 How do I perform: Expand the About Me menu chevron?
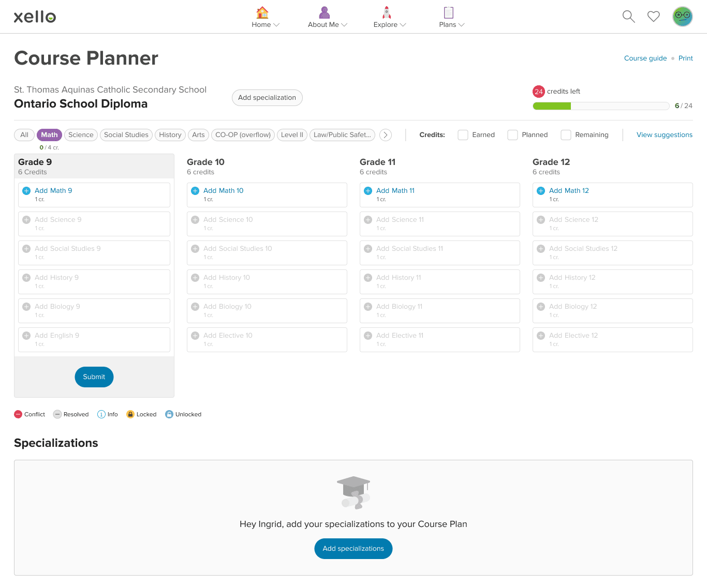(x=344, y=25)
